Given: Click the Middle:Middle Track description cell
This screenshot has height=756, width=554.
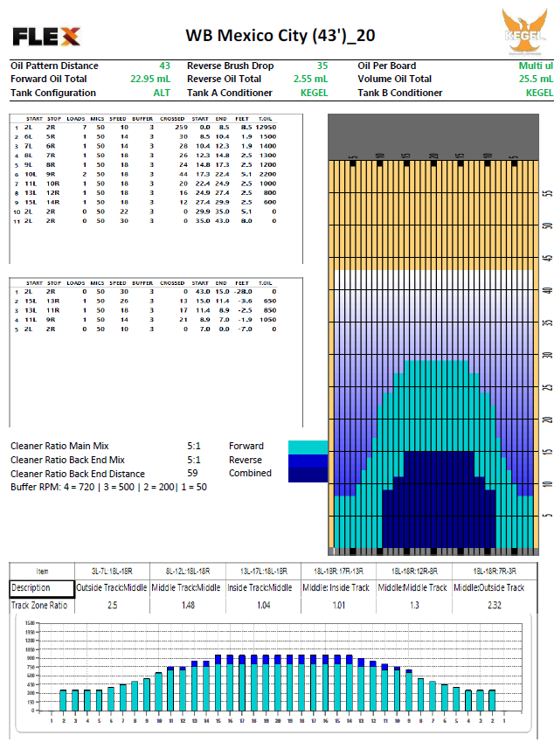Looking at the screenshot, I should tap(412, 587).
